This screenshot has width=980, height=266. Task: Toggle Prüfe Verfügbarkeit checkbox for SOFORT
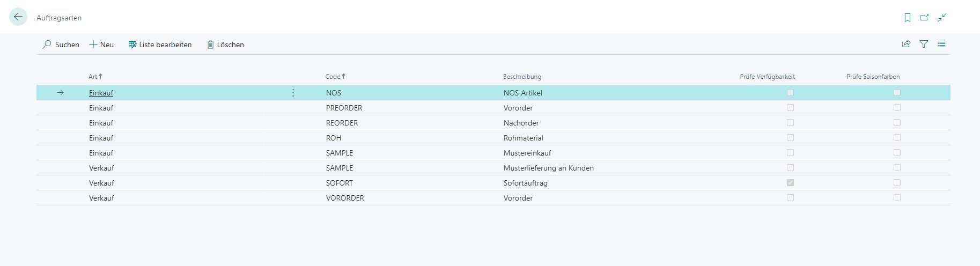click(790, 183)
